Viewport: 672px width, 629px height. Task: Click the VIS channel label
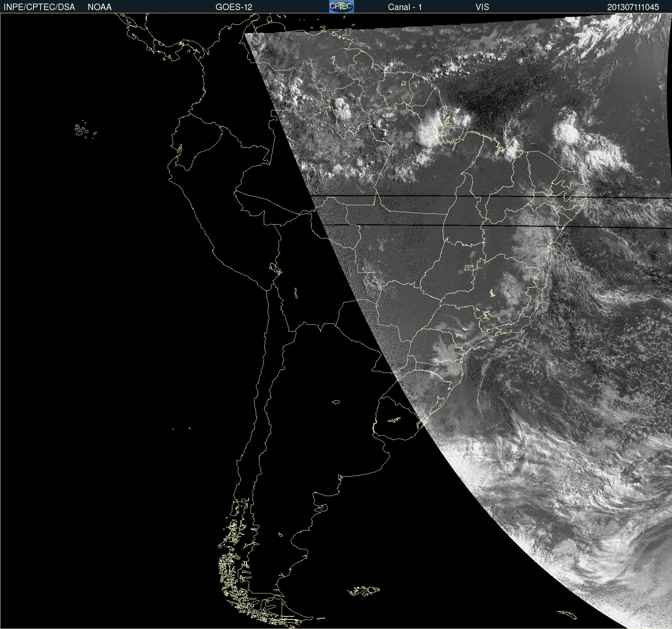(482, 7)
